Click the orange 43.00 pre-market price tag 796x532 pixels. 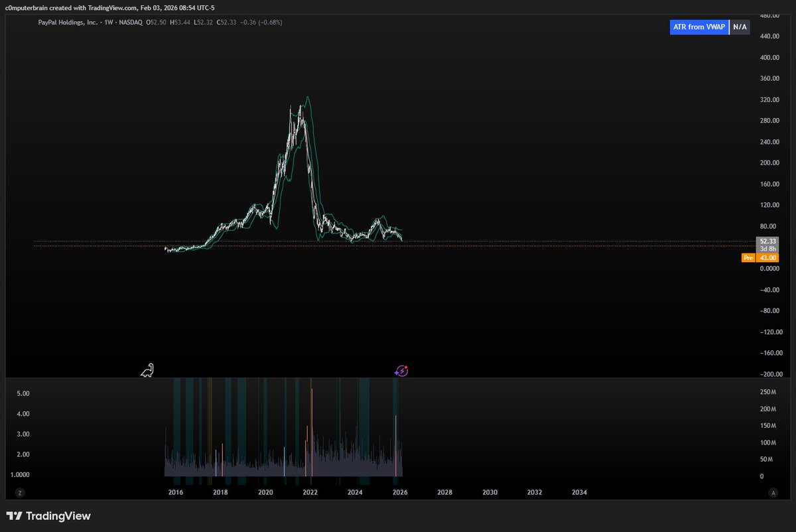pos(767,257)
